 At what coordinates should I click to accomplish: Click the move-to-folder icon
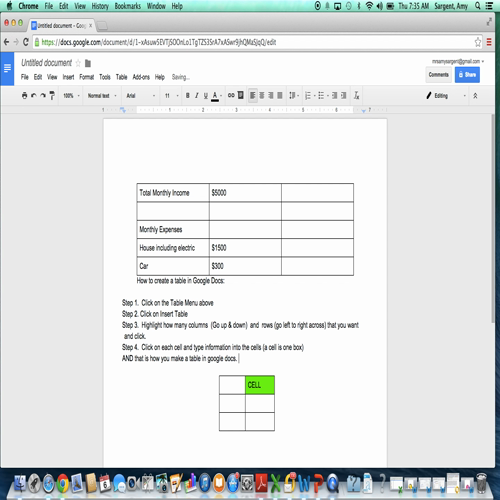pyautogui.click(x=88, y=63)
